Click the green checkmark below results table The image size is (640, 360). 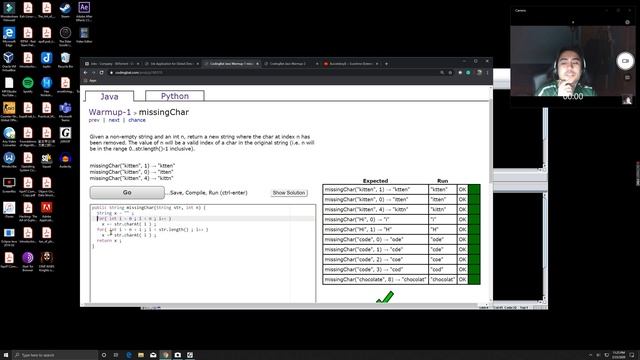385,297
